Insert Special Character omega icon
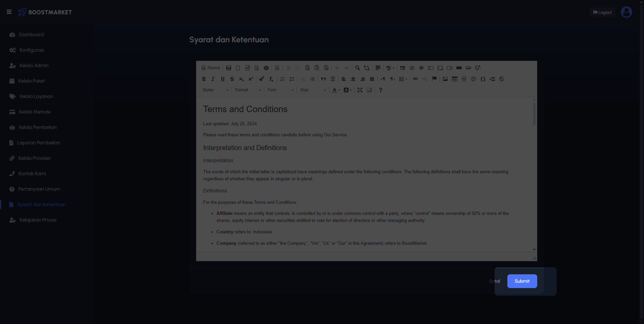Screen dimensions: 644x324 click(483, 79)
